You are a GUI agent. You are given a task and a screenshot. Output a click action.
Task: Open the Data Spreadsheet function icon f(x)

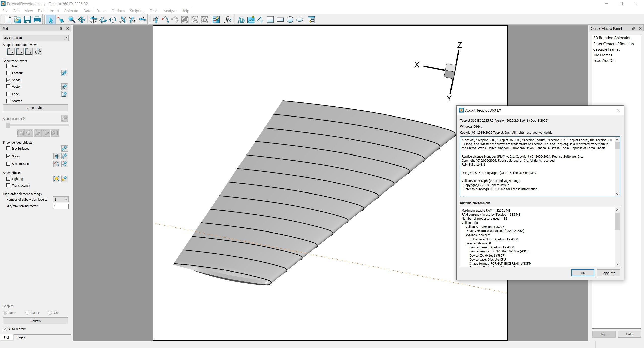tap(227, 20)
